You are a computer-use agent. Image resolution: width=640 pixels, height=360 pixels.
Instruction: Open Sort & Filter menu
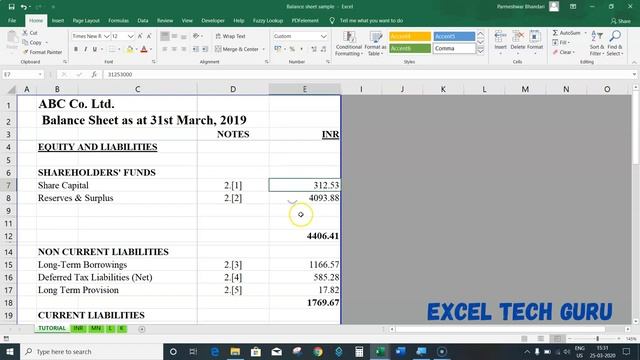pyautogui.click(x=596, y=43)
